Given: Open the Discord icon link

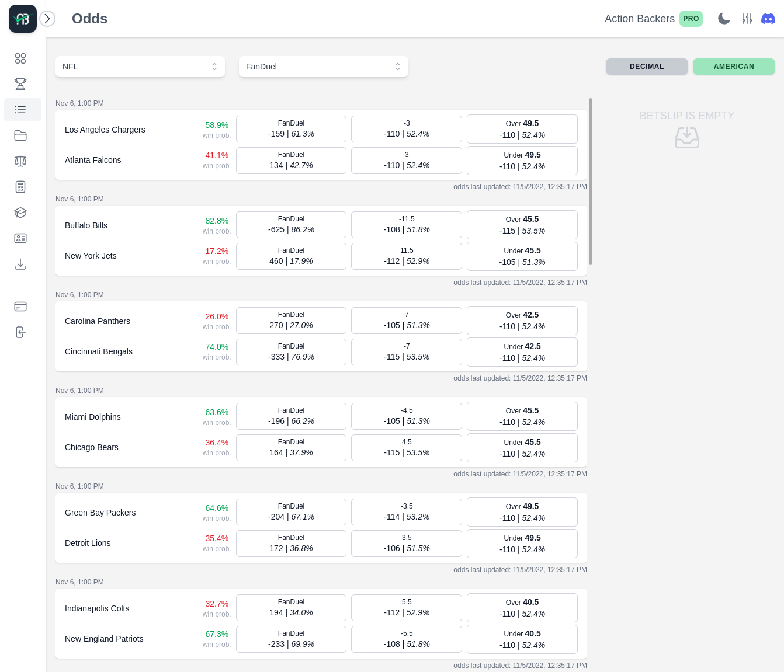Looking at the screenshot, I should tap(768, 19).
